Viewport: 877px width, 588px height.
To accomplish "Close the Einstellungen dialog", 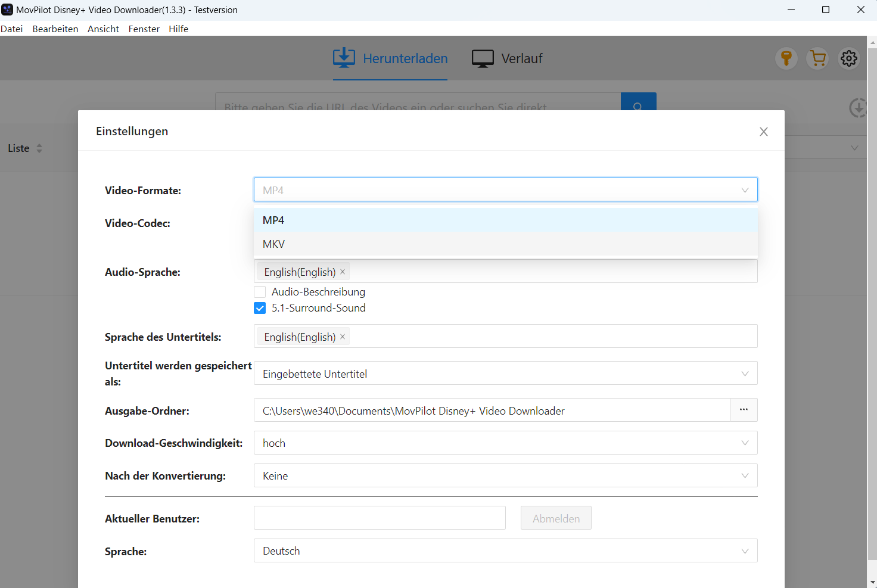I will (x=764, y=132).
